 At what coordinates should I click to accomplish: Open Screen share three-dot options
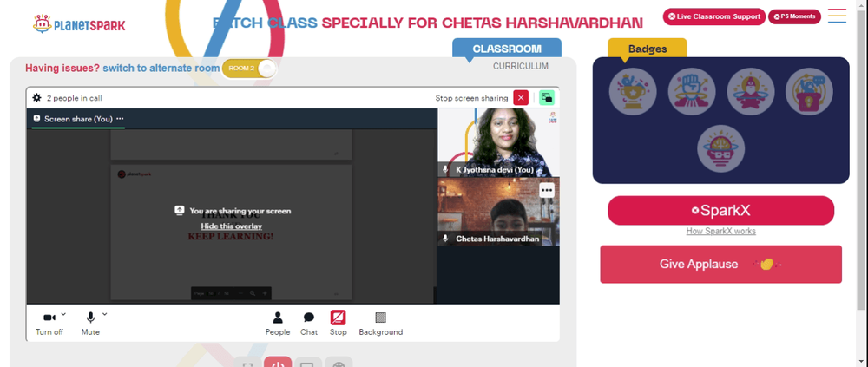coord(120,119)
